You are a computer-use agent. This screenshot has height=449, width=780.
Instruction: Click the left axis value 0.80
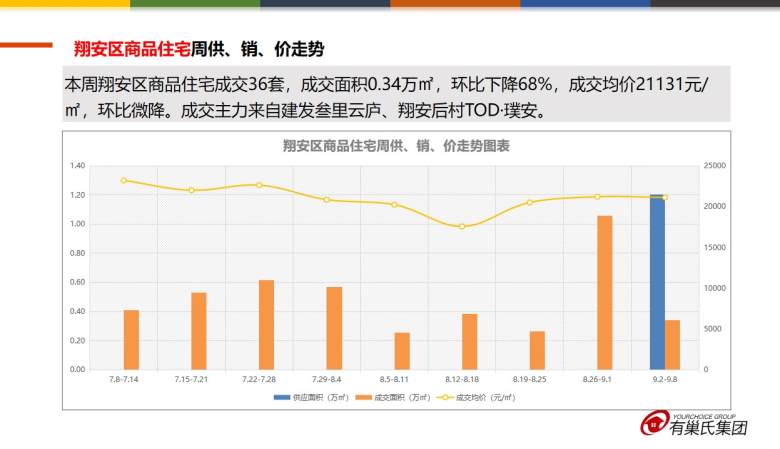tap(78, 253)
